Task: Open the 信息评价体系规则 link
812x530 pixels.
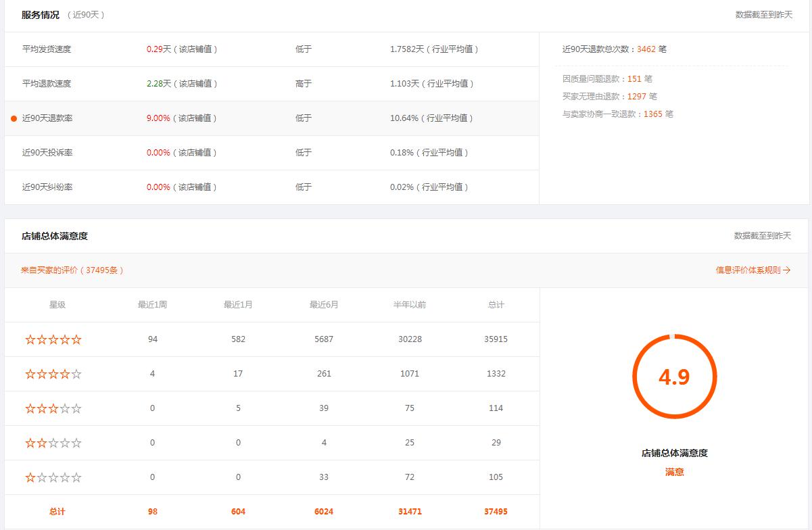Action: (753, 270)
